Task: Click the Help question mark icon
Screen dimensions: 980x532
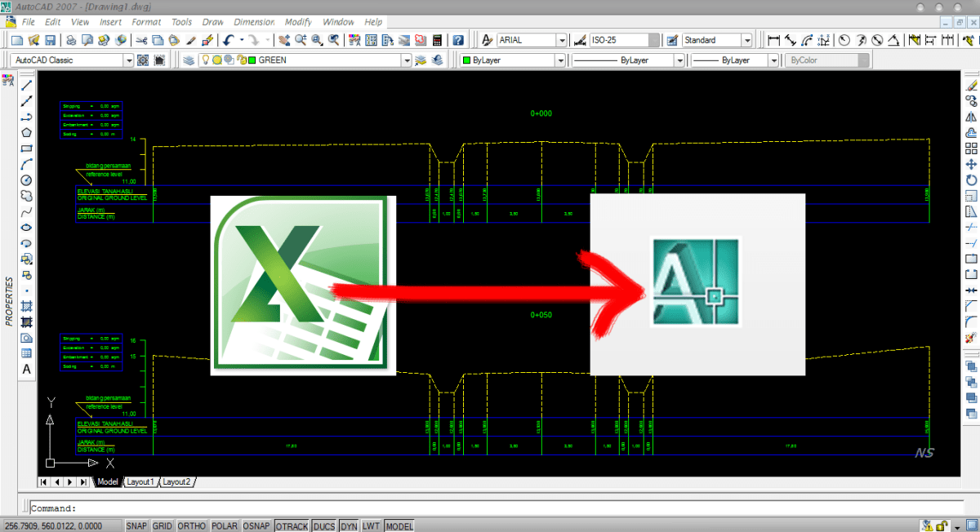Action: coord(459,40)
